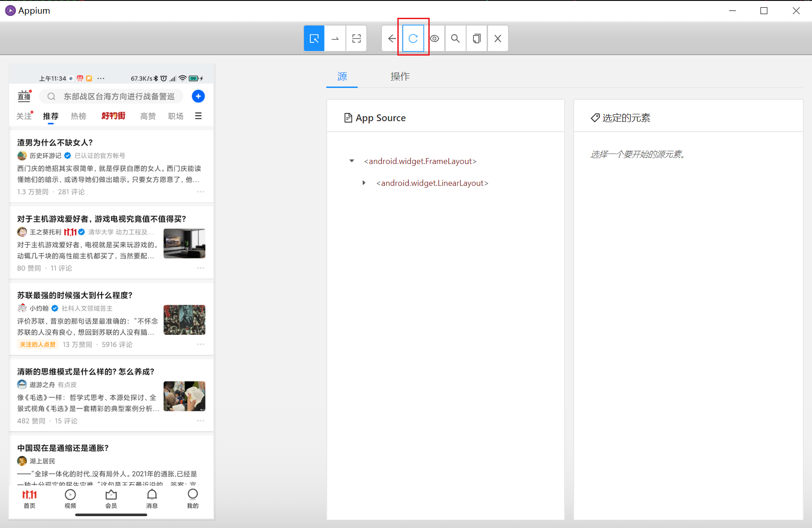812x528 pixels.
Task: Collapse the android.widget.FrameLayout node
Action: pyautogui.click(x=352, y=161)
